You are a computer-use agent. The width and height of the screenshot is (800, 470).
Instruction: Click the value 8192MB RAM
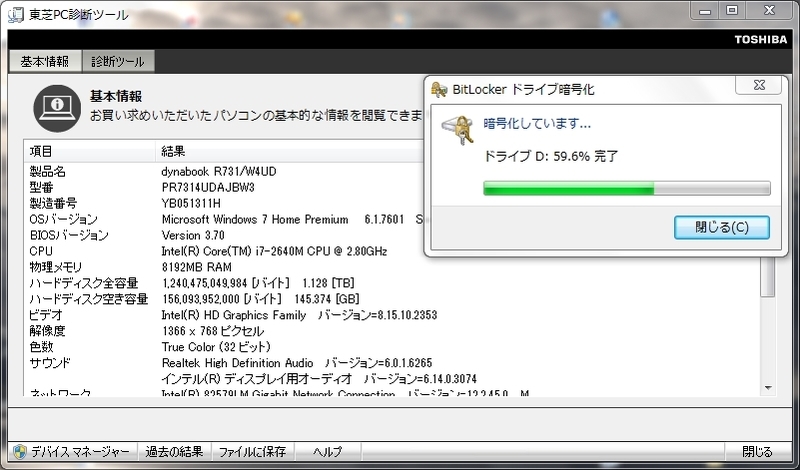coord(196,267)
